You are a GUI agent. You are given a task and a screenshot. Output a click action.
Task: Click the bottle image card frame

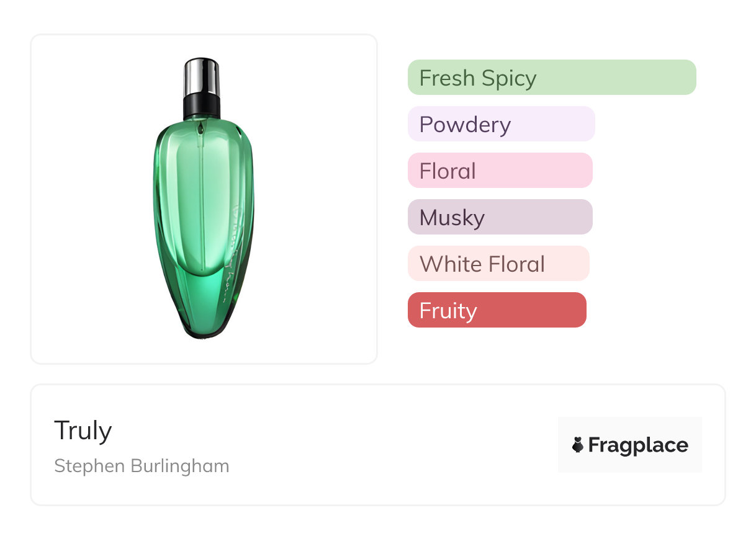tap(204, 199)
